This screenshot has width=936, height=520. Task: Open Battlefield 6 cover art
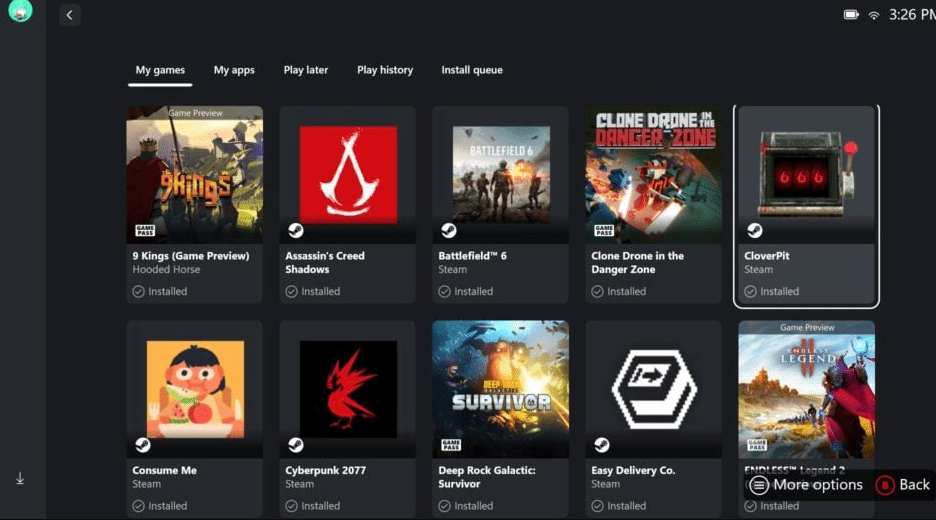point(501,174)
